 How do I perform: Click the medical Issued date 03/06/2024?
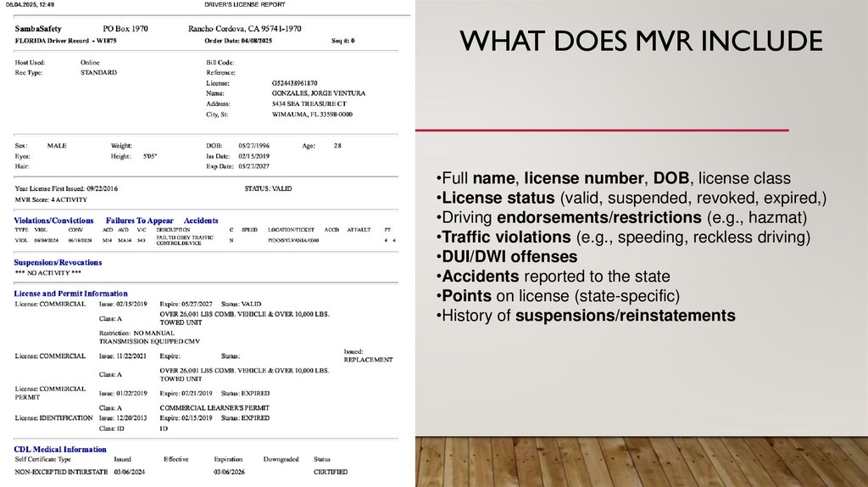click(x=130, y=472)
